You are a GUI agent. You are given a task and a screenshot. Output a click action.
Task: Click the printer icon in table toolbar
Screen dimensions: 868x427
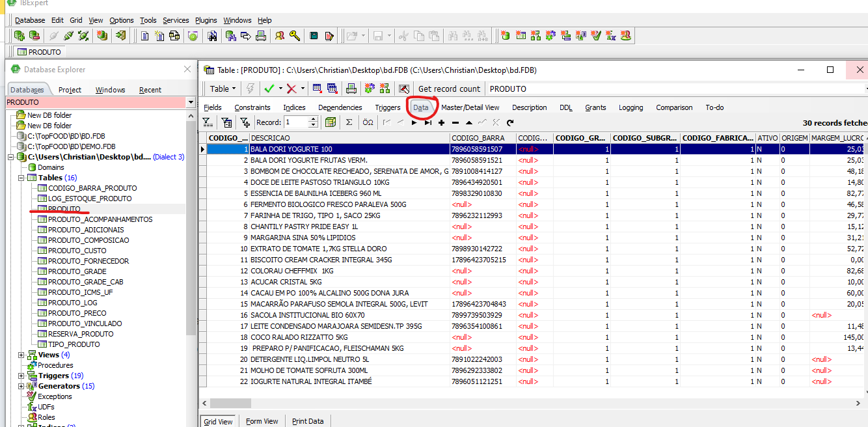point(351,89)
